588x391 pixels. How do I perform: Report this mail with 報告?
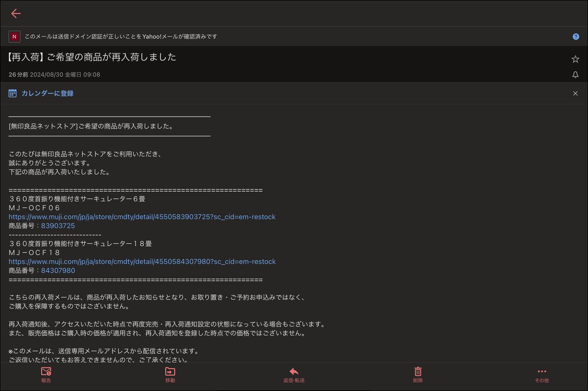point(46,375)
